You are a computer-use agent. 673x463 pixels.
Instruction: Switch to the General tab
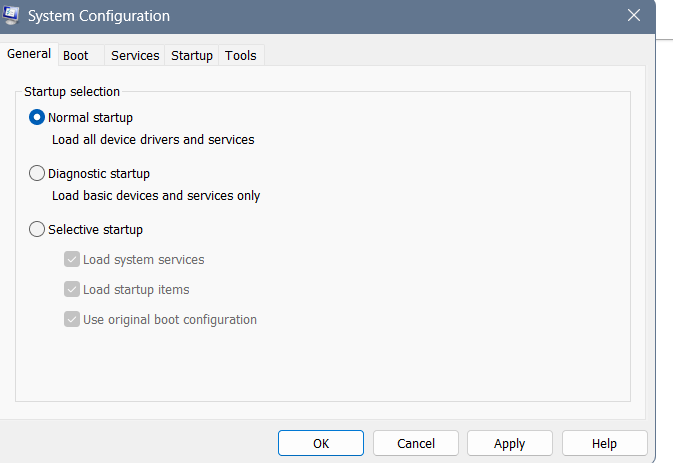[29, 54]
